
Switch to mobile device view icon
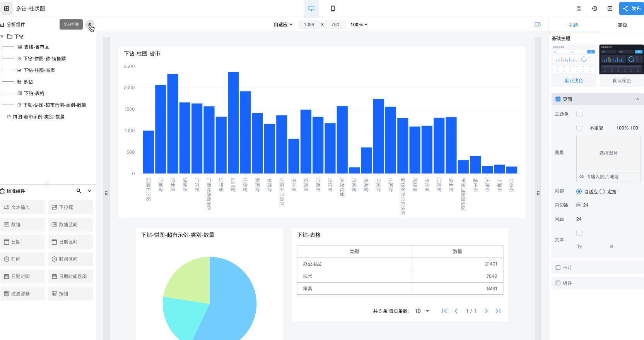point(333,9)
